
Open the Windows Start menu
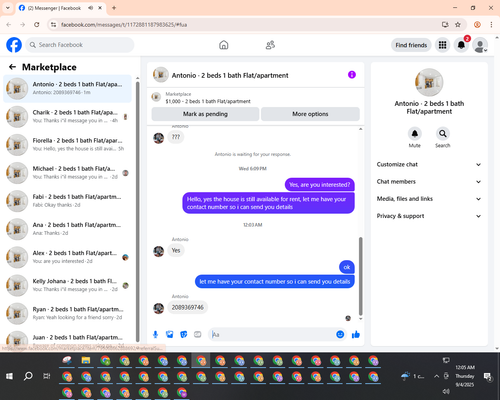[9, 376]
